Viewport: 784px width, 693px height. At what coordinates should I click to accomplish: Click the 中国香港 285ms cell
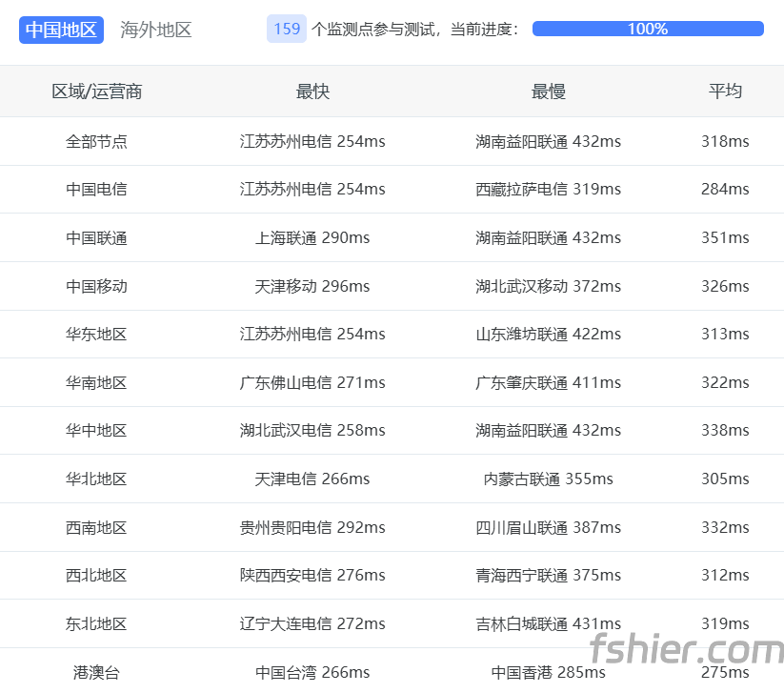point(548,672)
